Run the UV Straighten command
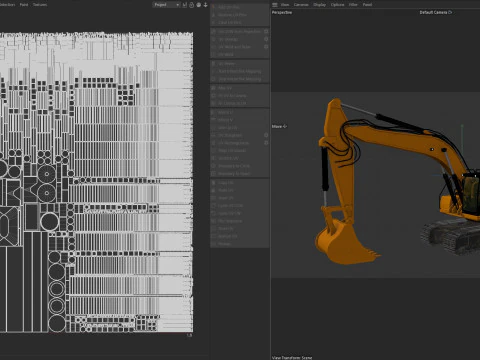The height and width of the screenshot is (360, 480). tap(230, 135)
